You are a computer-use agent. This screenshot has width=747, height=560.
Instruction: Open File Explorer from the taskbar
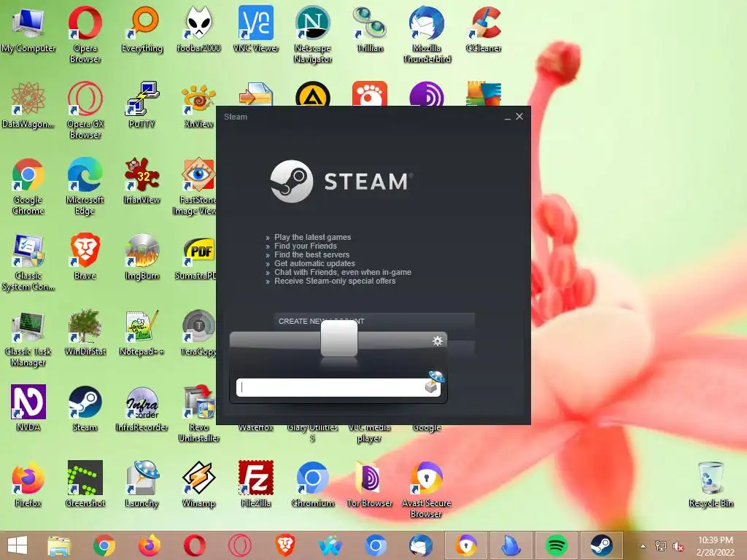pyautogui.click(x=59, y=545)
